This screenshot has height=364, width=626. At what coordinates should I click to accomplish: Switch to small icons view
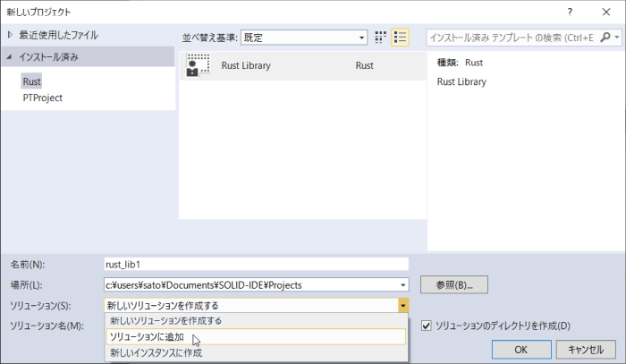pyautogui.click(x=382, y=38)
